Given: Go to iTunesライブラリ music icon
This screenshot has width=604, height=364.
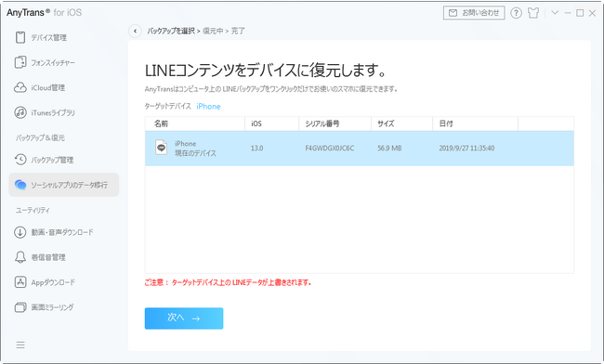Looking at the screenshot, I should coord(20,112).
